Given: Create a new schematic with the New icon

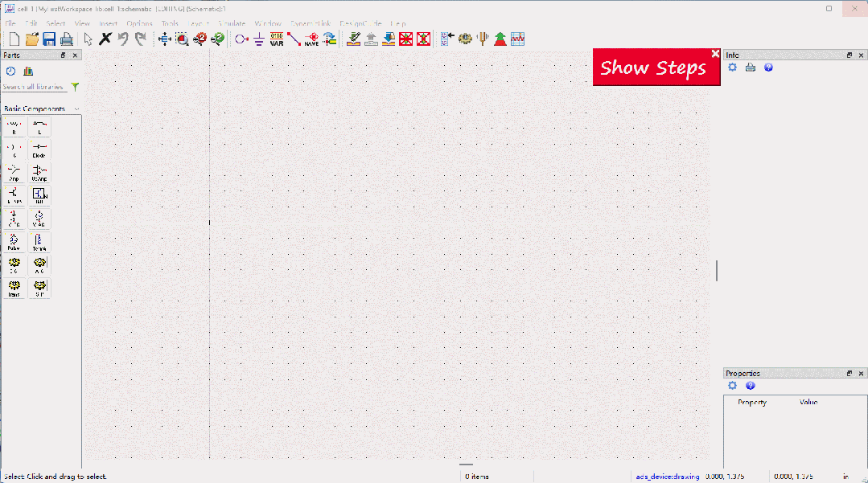Looking at the screenshot, I should [14, 39].
